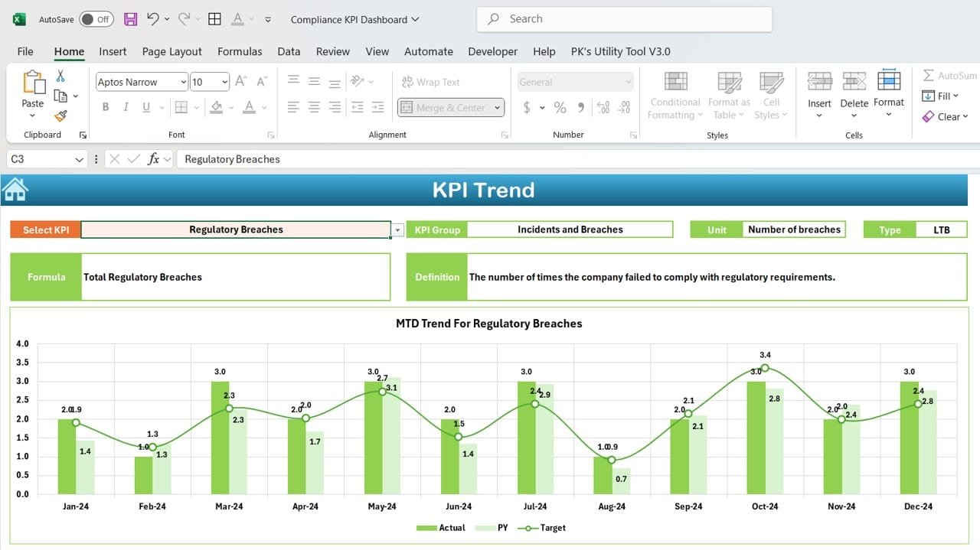The width and height of the screenshot is (980, 550).
Task: Toggle Underline formatting
Action: pos(145,107)
